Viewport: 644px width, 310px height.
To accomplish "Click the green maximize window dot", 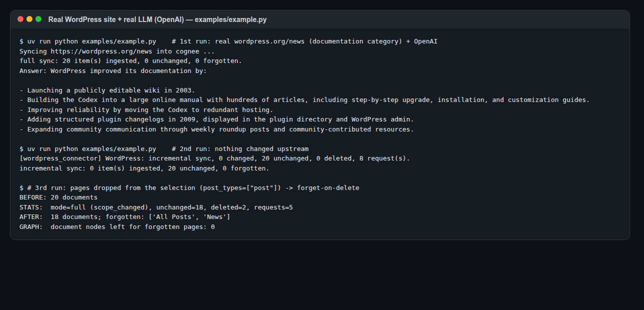I will 38,19.
